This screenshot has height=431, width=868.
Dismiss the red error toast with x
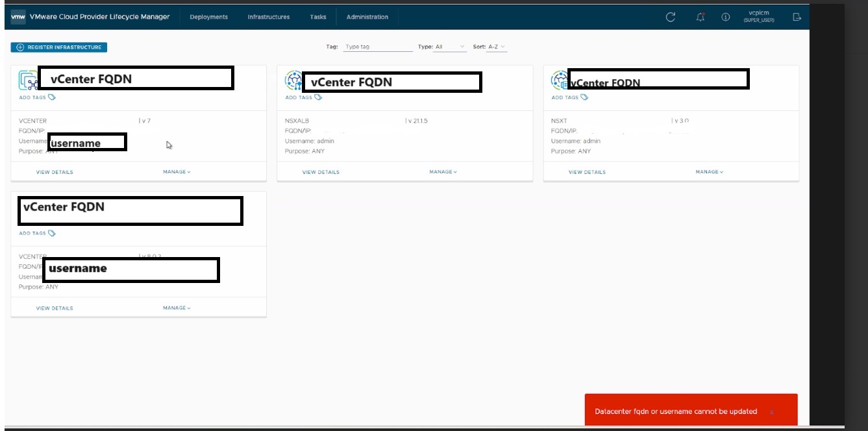coord(771,412)
